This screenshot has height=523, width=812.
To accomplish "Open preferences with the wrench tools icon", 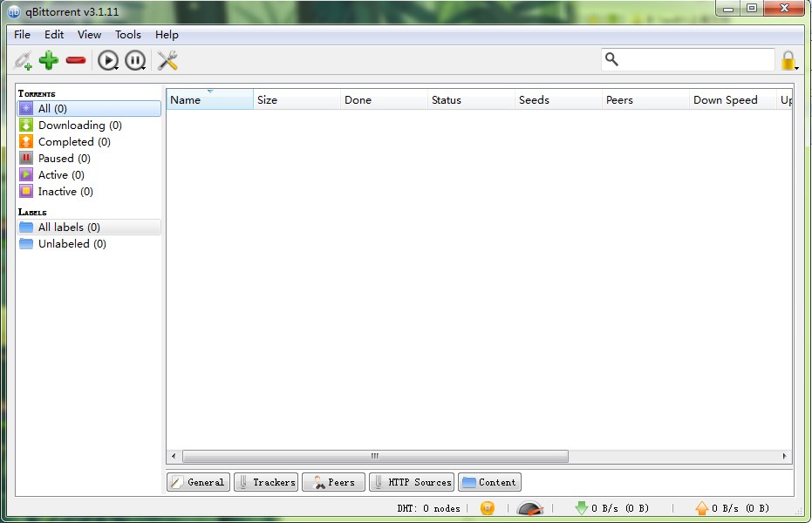I will pyautogui.click(x=167, y=60).
